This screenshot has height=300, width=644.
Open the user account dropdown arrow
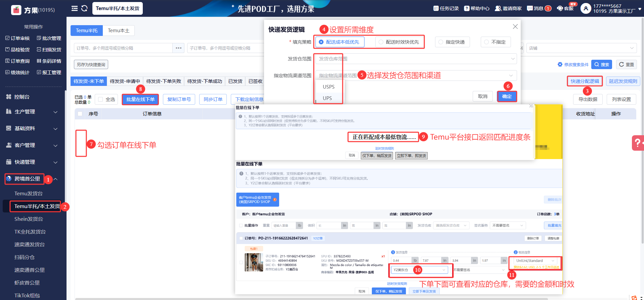(640, 9)
